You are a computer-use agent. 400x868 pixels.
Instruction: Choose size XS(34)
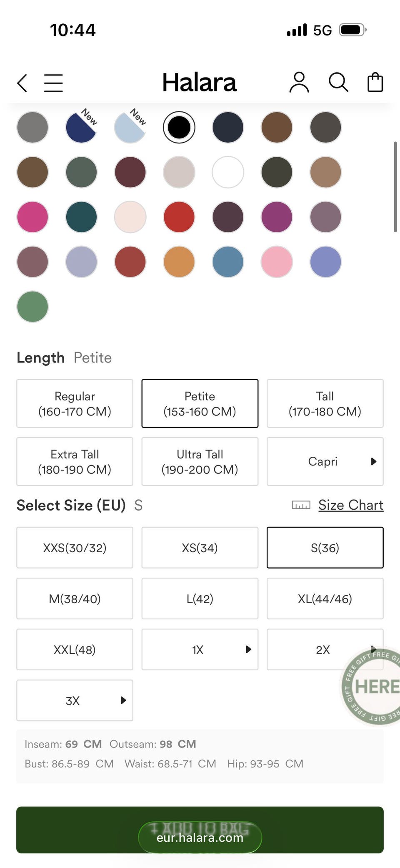tap(200, 548)
